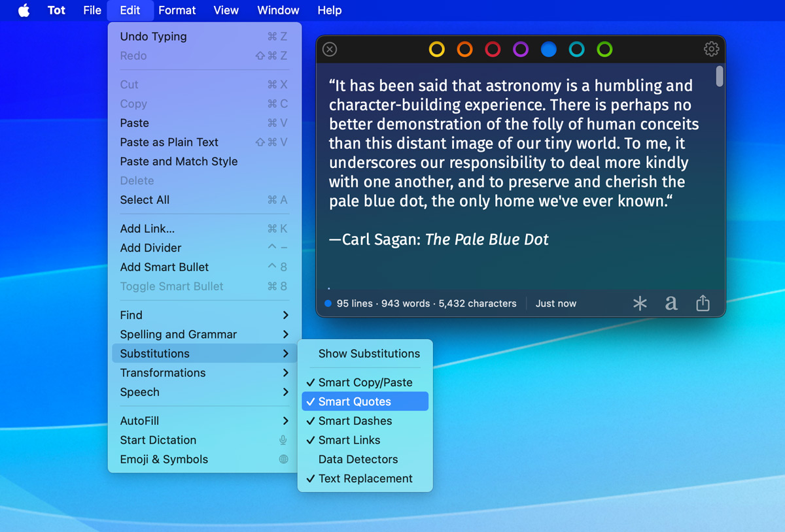Click the globe icon beside Emoji & Symbols
Image resolution: width=785 pixels, height=532 pixels.
[283, 459]
